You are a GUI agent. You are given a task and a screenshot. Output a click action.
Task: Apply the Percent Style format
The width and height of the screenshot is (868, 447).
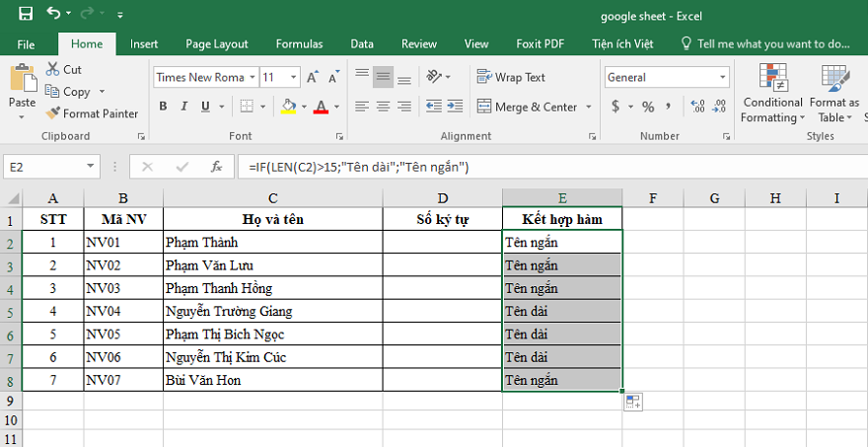[x=648, y=107]
